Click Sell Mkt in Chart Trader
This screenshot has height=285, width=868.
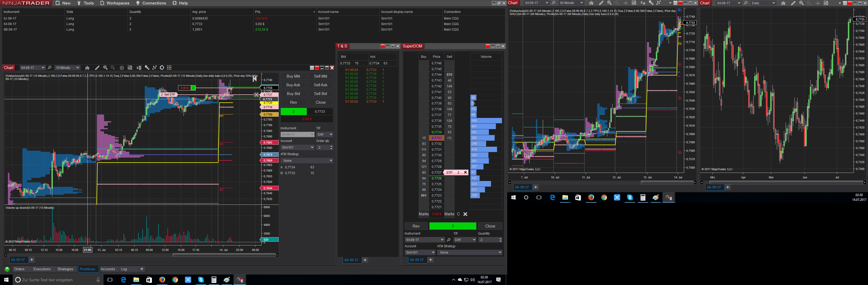pyautogui.click(x=320, y=76)
